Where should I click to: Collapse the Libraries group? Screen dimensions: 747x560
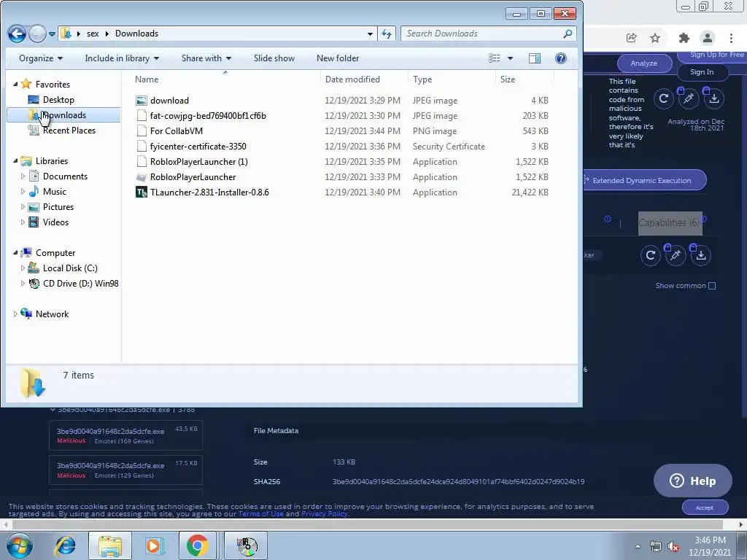tap(15, 161)
